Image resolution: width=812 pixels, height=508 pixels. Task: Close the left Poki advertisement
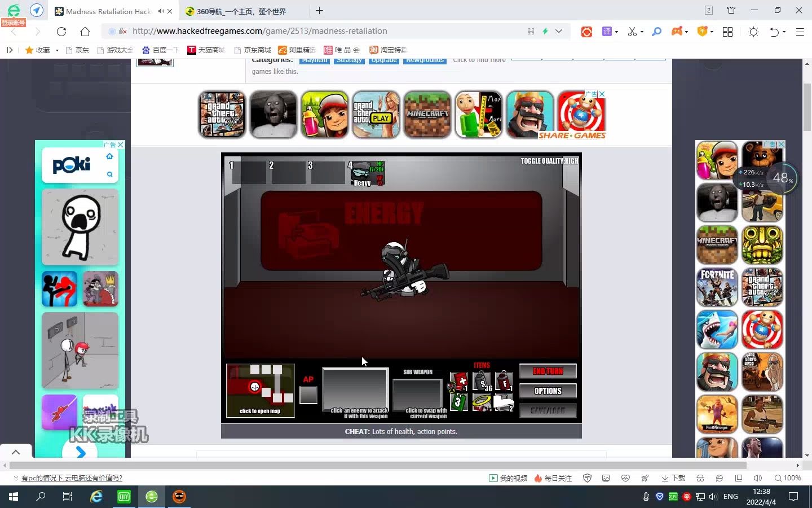(x=120, y=144)
